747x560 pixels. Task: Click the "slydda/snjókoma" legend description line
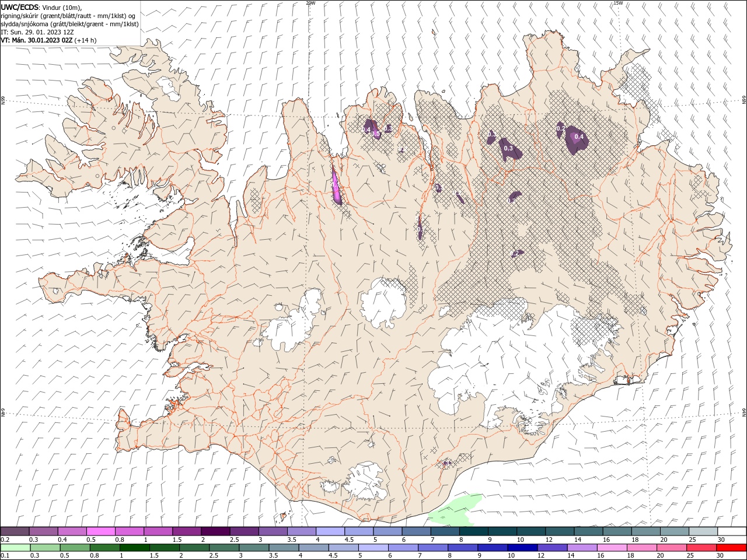click(69, 24)
